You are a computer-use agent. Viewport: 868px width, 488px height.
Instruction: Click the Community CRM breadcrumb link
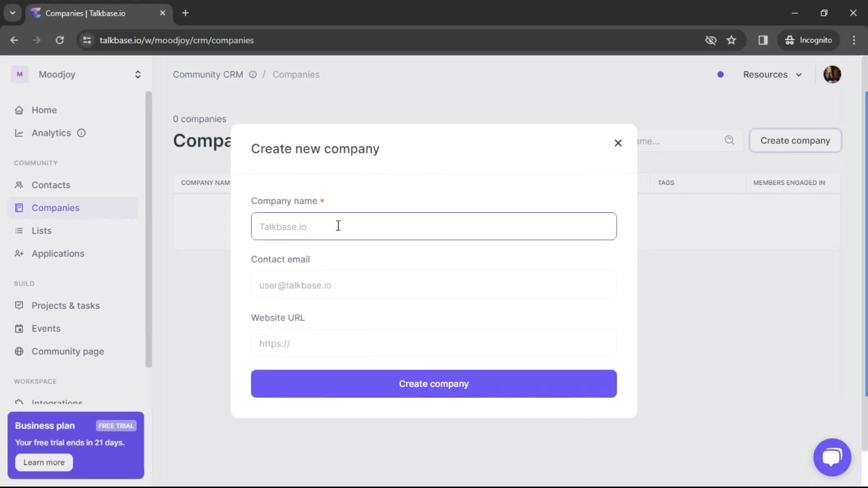(208, 74)
